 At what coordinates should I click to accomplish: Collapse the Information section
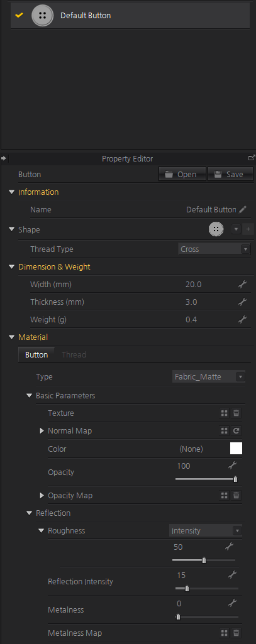[11, 192]
